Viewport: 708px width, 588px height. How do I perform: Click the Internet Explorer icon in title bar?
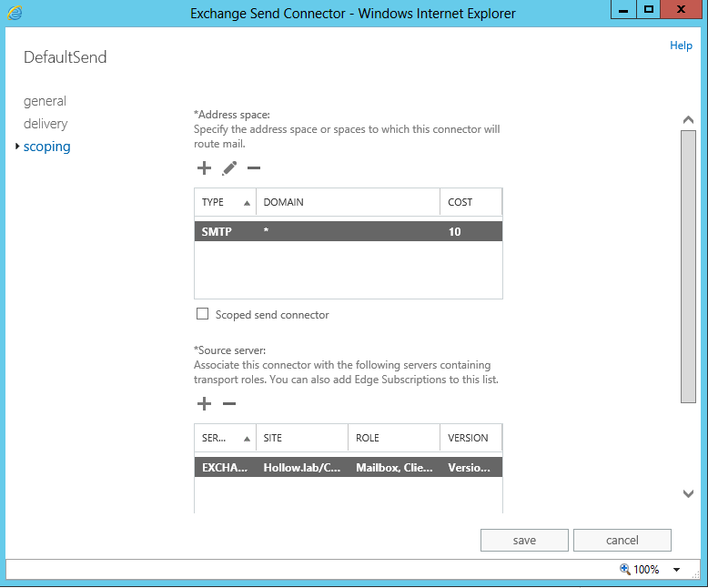tap(16, 13)
